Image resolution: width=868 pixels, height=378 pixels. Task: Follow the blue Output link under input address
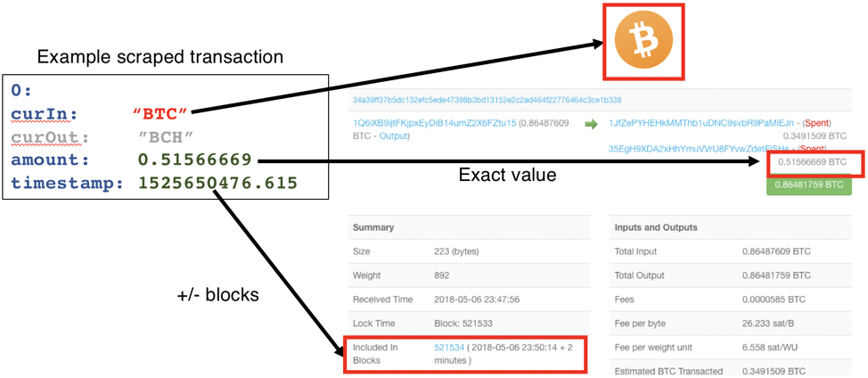coord(392,136)
